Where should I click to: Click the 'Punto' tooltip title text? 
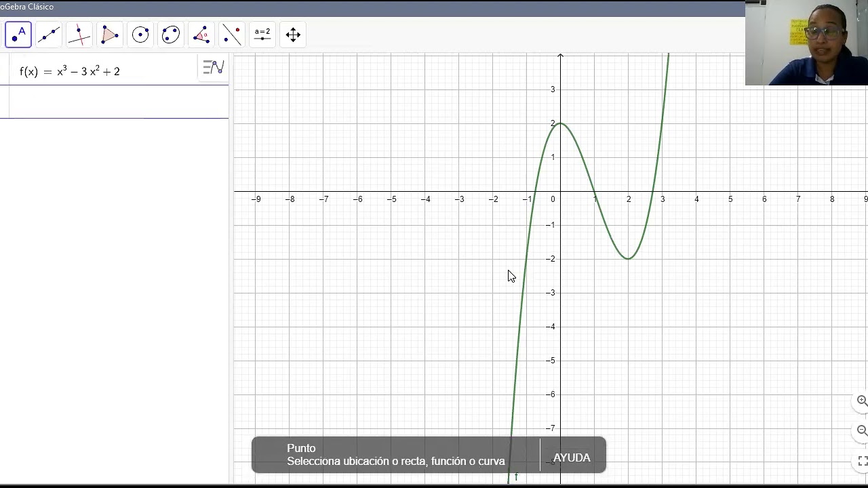301,448
